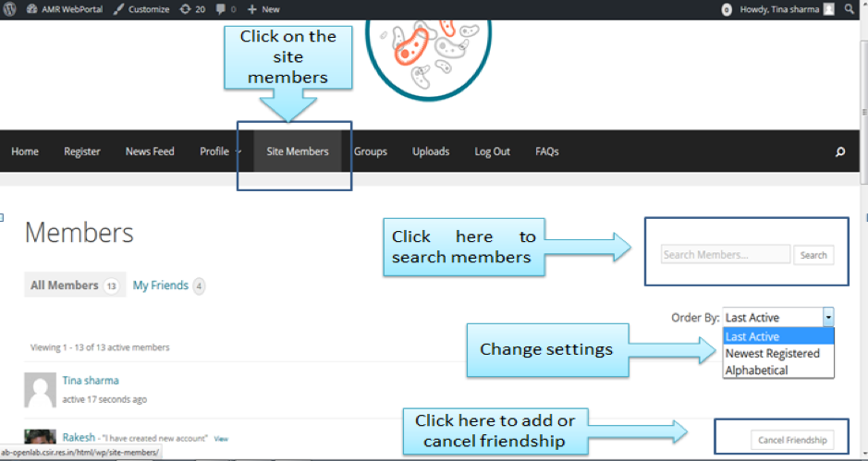Open the comments bubble icon

click(x=225, y=9)
